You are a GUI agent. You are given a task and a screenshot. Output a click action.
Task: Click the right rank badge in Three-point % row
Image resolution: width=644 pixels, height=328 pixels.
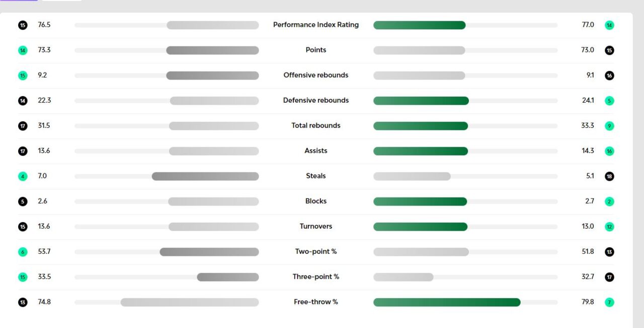pyautogui.click(x=609, y=277)
